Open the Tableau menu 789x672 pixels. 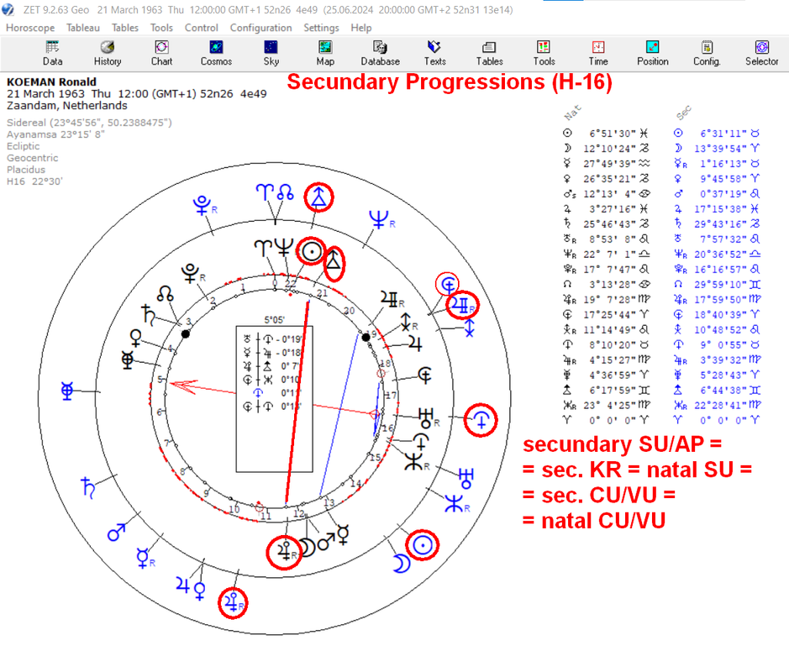point(83,28)
